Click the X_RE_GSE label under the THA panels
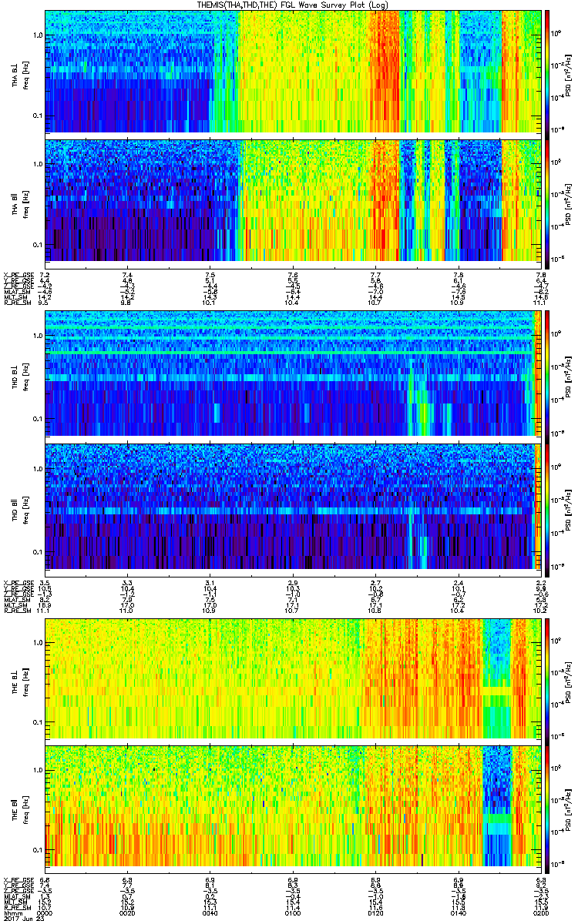578x924 pixels. tap(17, 275)
